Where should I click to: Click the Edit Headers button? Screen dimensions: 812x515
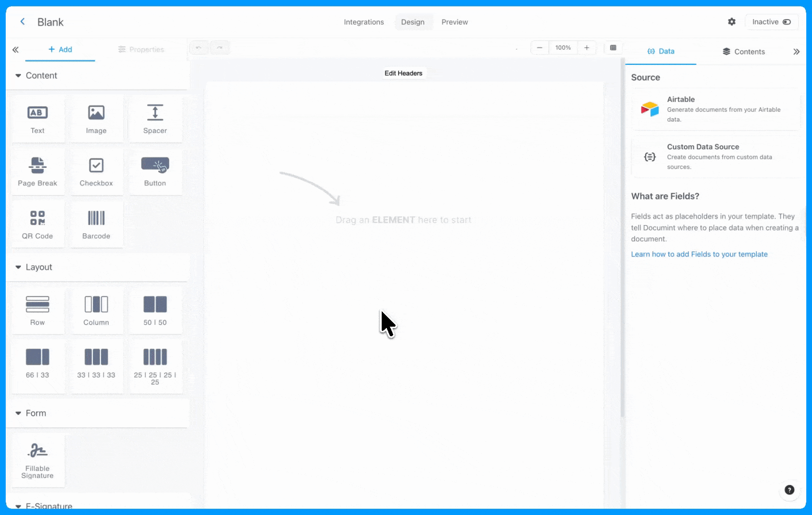click(403, 73)
